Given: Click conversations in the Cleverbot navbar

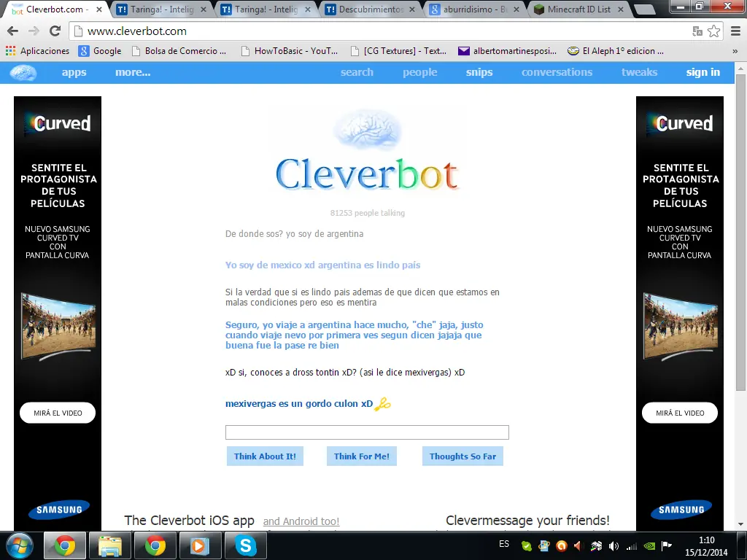Looking at the screenshot, I should coord(557,72).
